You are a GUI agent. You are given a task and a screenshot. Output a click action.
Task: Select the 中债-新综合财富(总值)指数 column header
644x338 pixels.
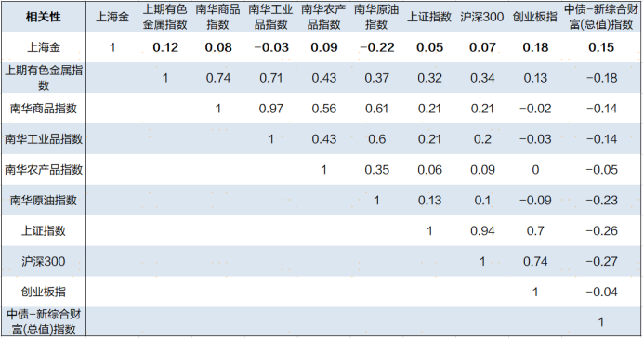601,17
